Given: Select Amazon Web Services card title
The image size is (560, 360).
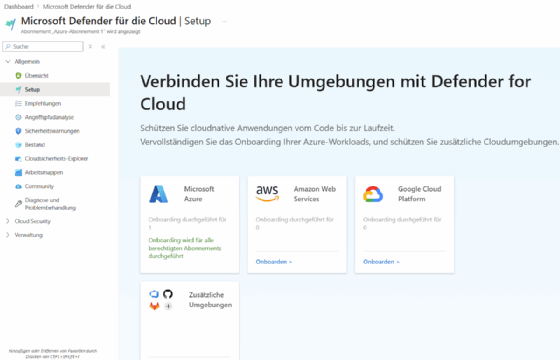Looking at the screenshot, I should pos(315,194).
